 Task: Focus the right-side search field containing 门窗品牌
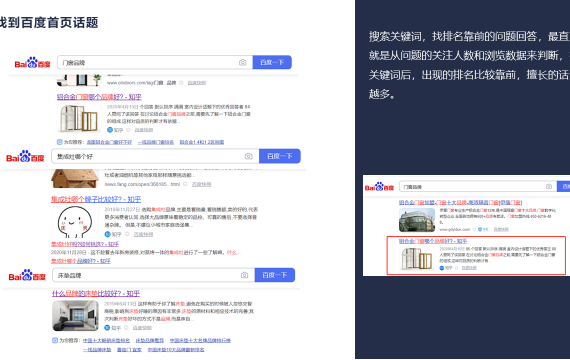(478, 187)
